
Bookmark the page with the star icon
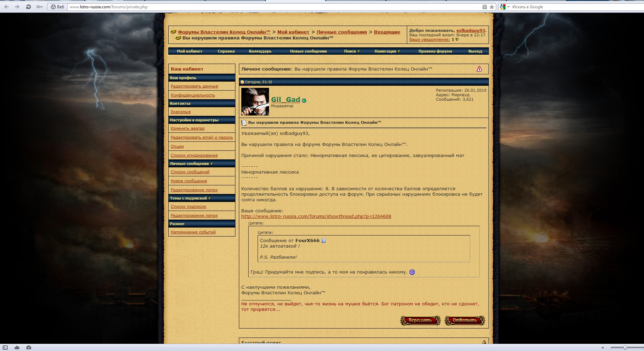point(492,7)
